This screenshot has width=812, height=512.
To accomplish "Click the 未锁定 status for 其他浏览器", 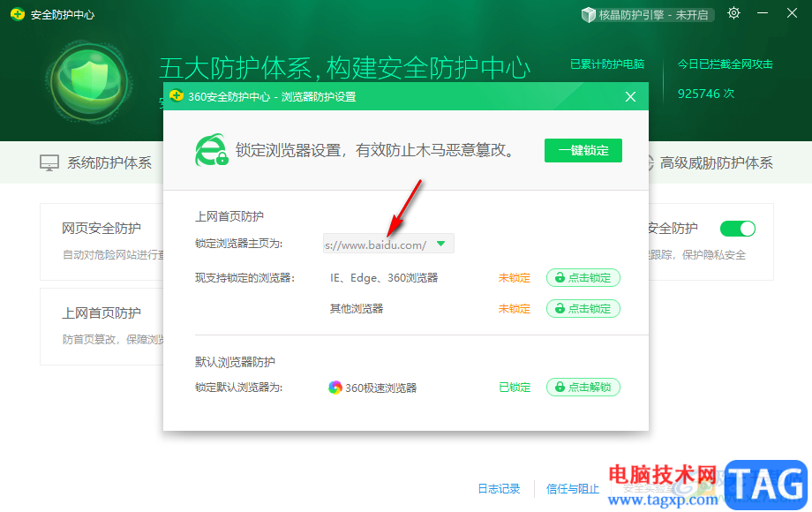I will coord(514,309).
